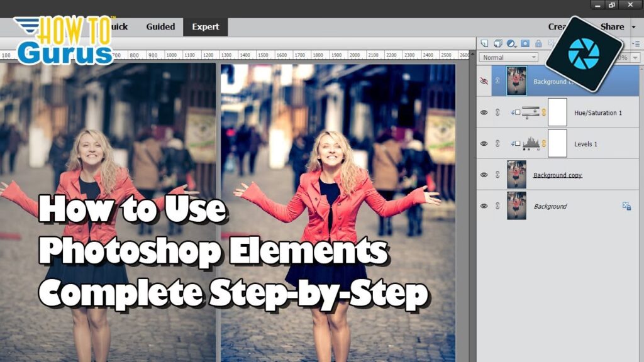Show the hidden top Background copy layer

(484, 81)
